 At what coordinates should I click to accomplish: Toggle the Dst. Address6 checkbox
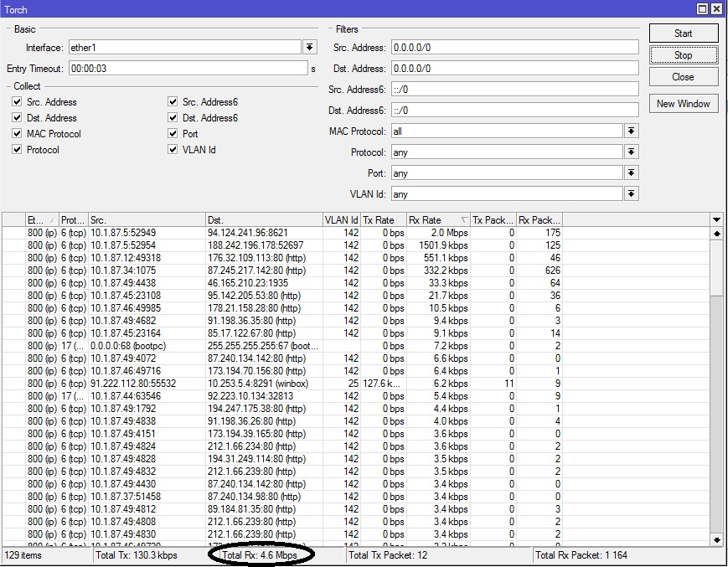173,117
